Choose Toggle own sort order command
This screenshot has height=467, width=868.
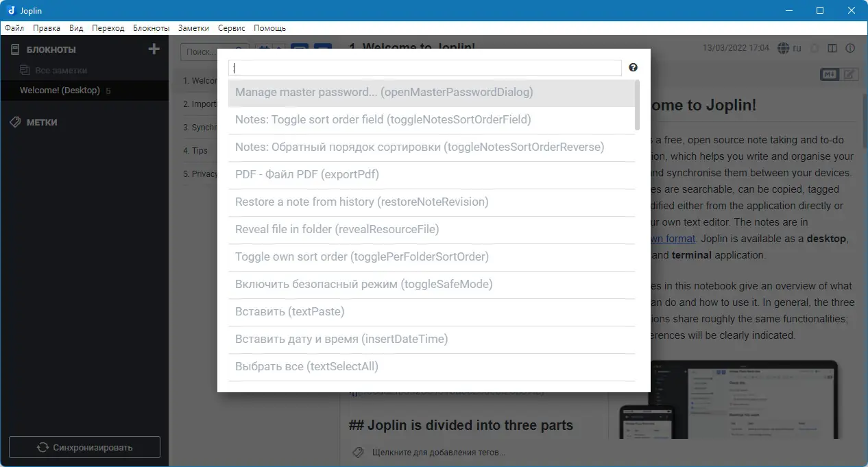coord(431,257)
